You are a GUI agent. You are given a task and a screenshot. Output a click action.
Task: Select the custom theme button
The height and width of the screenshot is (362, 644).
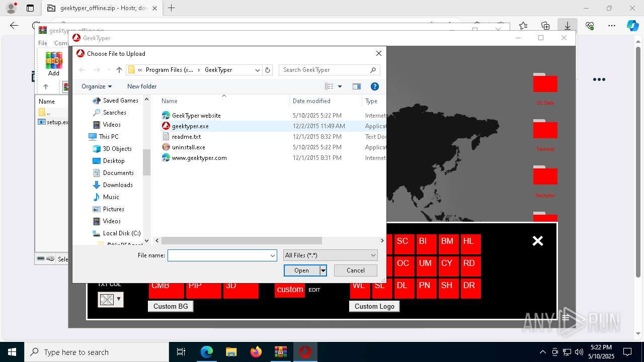(x=290, y=289)
